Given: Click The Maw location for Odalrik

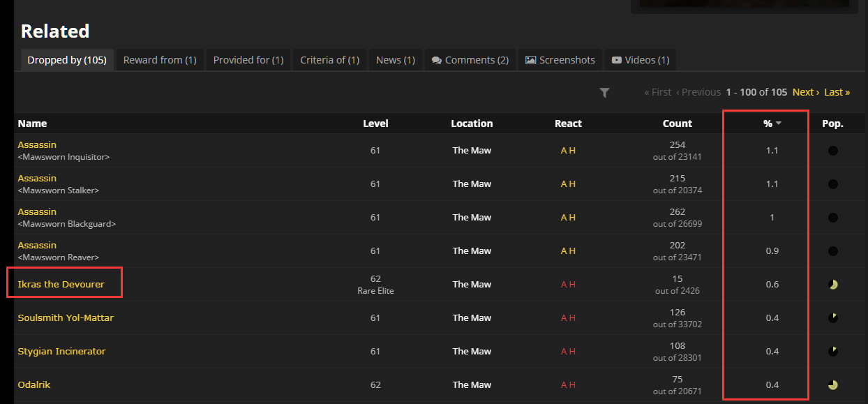Looking at the screenshot, I should click(472, 385).
